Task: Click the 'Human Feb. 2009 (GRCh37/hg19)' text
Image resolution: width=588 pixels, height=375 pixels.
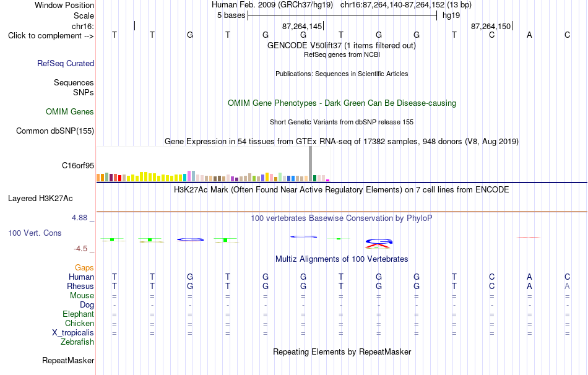Action: (x=272, y=5)
